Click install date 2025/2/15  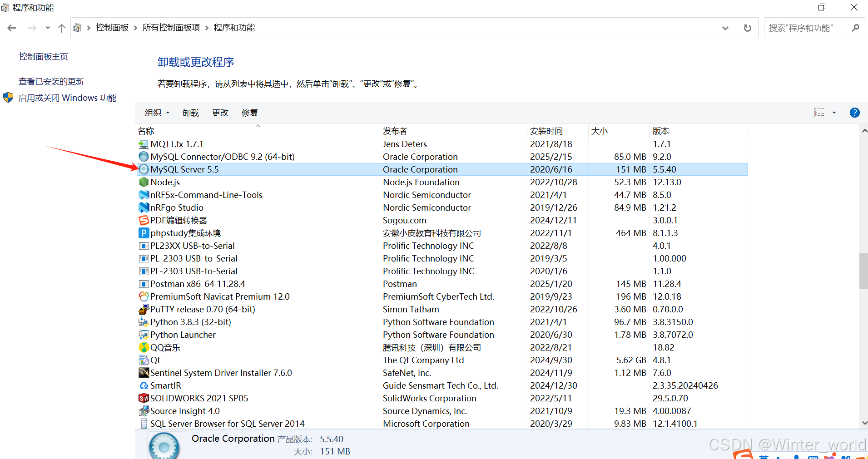tap(551, 157)
